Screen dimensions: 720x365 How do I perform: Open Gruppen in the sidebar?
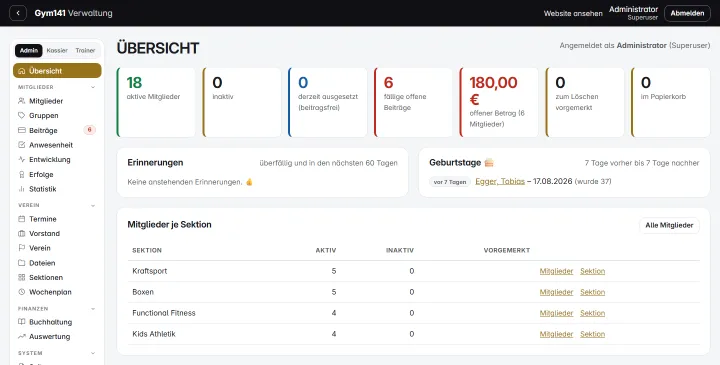(57, 116)
